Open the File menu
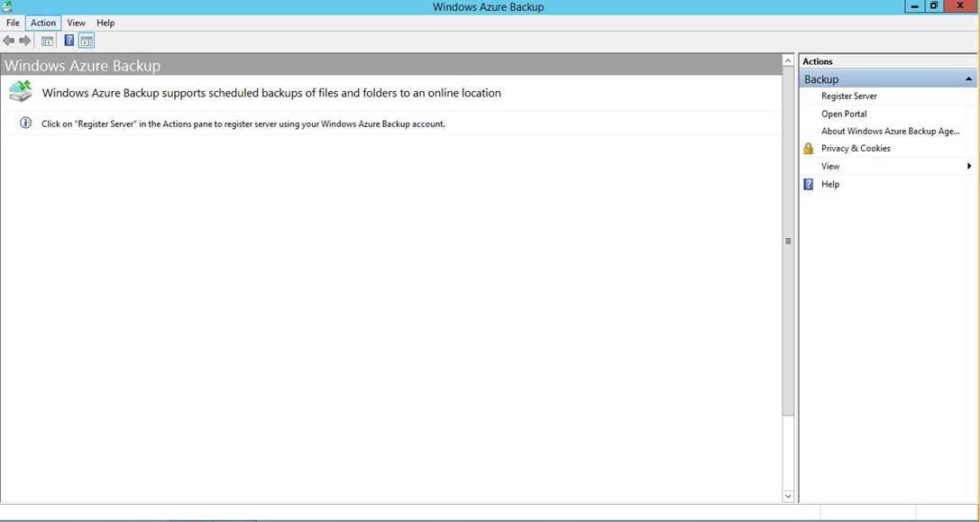Image resolution: width=980 pixels, height=522 pixels. (14, 23)
